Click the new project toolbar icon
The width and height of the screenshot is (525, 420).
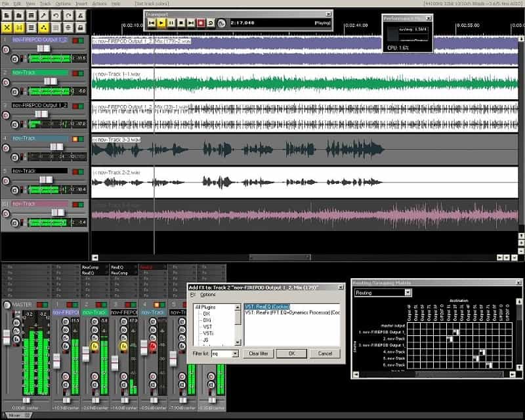pyautogui.click(x=8, y=16)
